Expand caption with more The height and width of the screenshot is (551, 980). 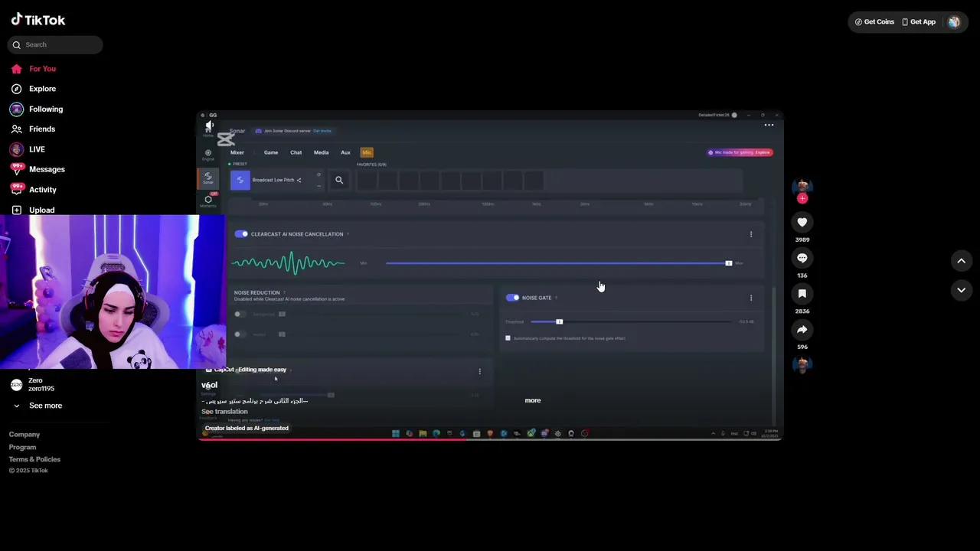(533, 400)
